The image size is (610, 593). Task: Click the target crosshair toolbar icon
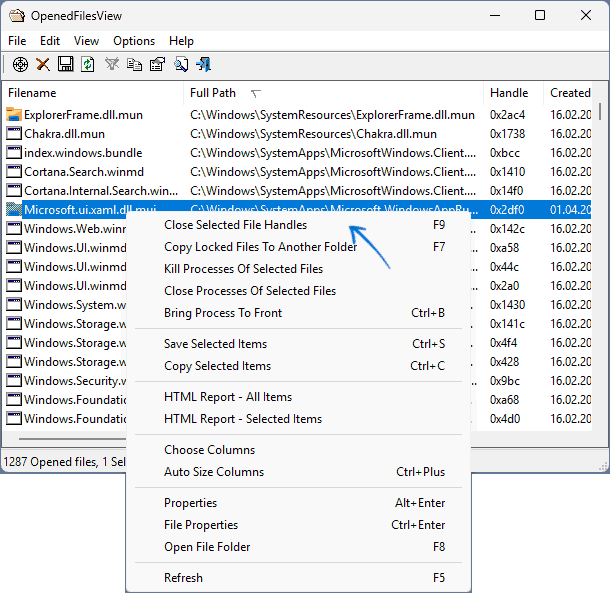(x=20, y=65)
